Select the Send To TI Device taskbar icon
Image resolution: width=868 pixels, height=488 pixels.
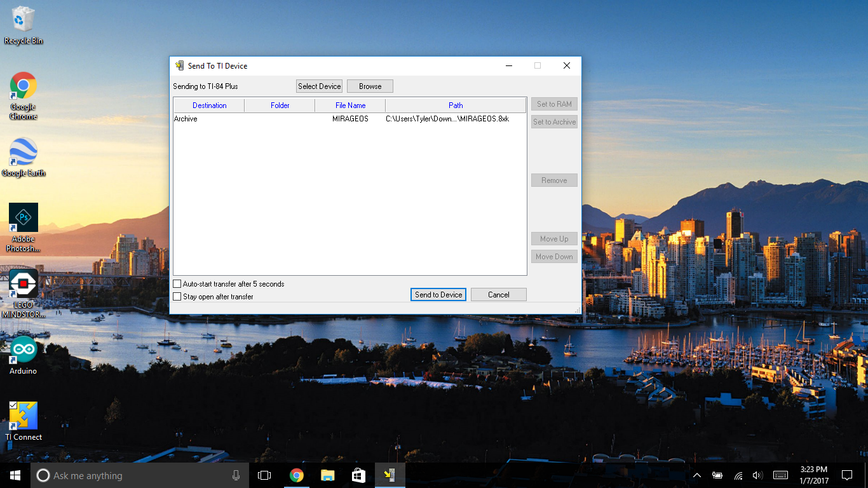tap(390, 475)
